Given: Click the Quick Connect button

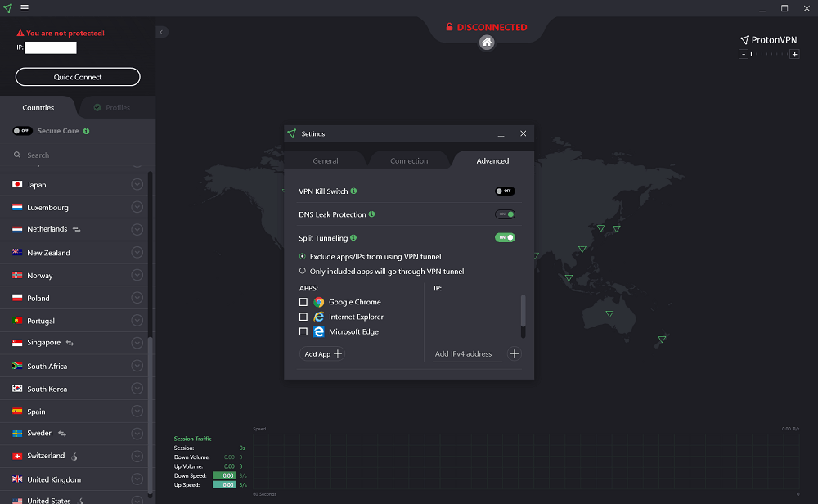Looking at the screenshot, I should [x=78, y=77].
